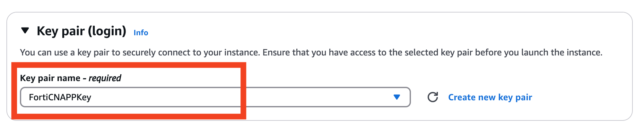This screenshot has width=644, height=132.
Task: Click the Key pair (login) heading
Action: tap(82, 31)
